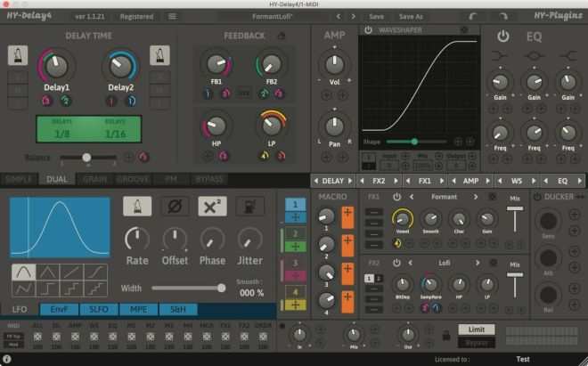This screenshot has width=588, height=366.
Task: Click the Limit button
Action: (476, 329)
